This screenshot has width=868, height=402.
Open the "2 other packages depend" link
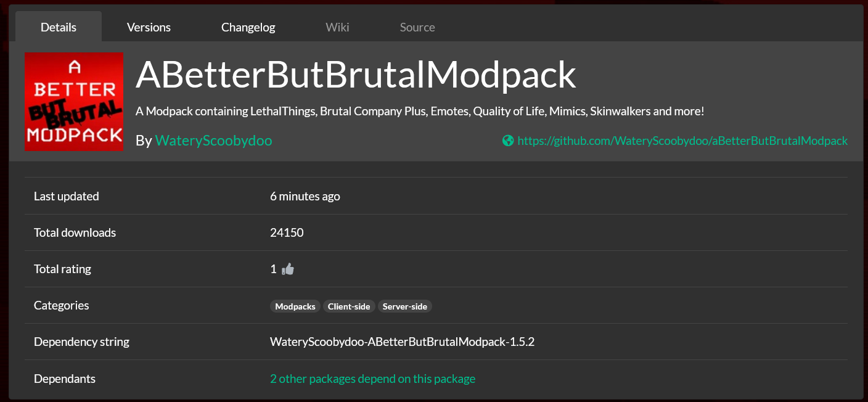pyautogui.click(x=372, y=379)
